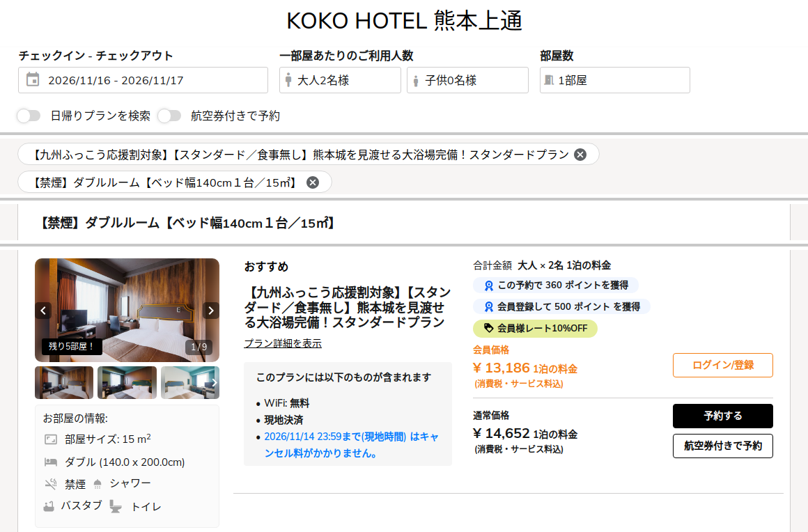Click the shower icon
The height and width of the screenshot is (532, 808).
point(98,484)
